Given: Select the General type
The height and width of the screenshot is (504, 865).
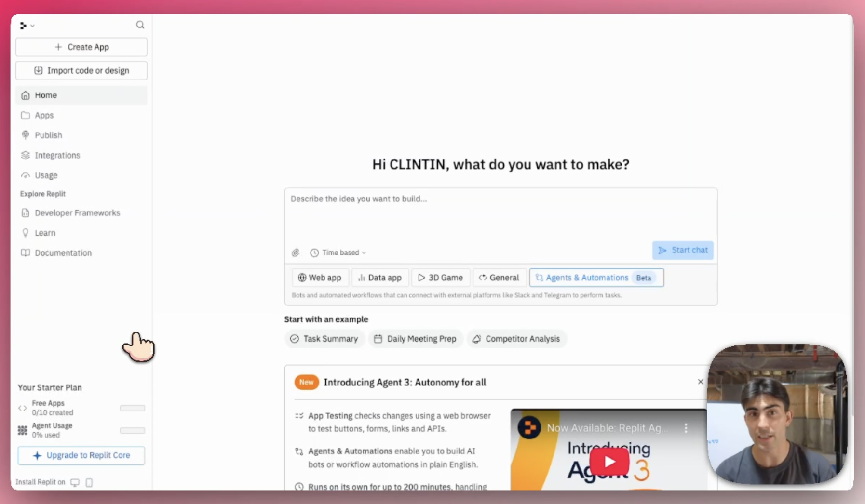Looking at the screenshot, I should pyautogui.click(x=499, y=278).
